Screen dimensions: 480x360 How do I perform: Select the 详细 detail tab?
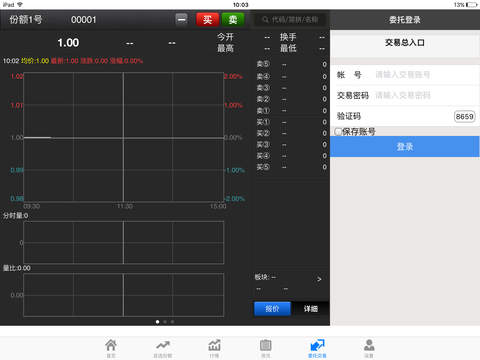point(311,309)
